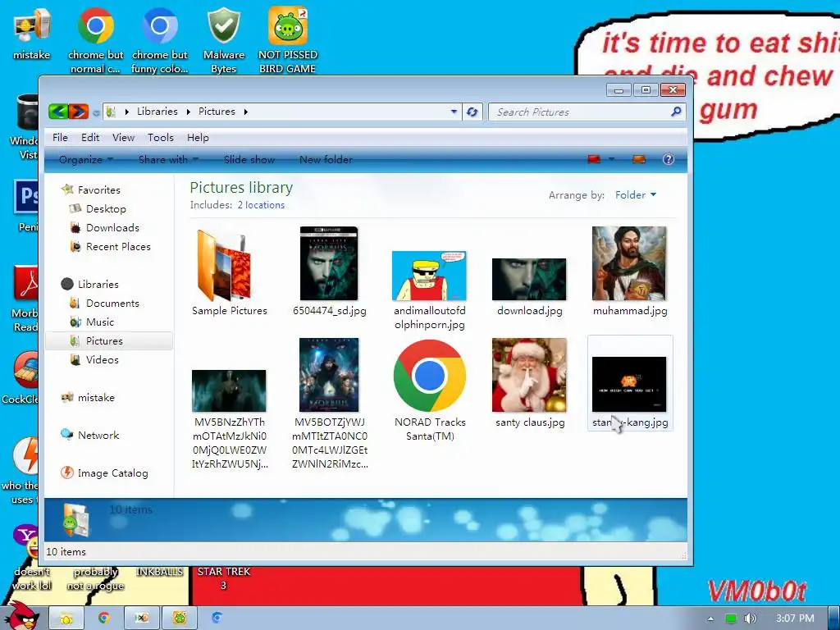Select the muhammad.jpg thumbnail
Screen dimensions: 840x630
click(629, 263)
